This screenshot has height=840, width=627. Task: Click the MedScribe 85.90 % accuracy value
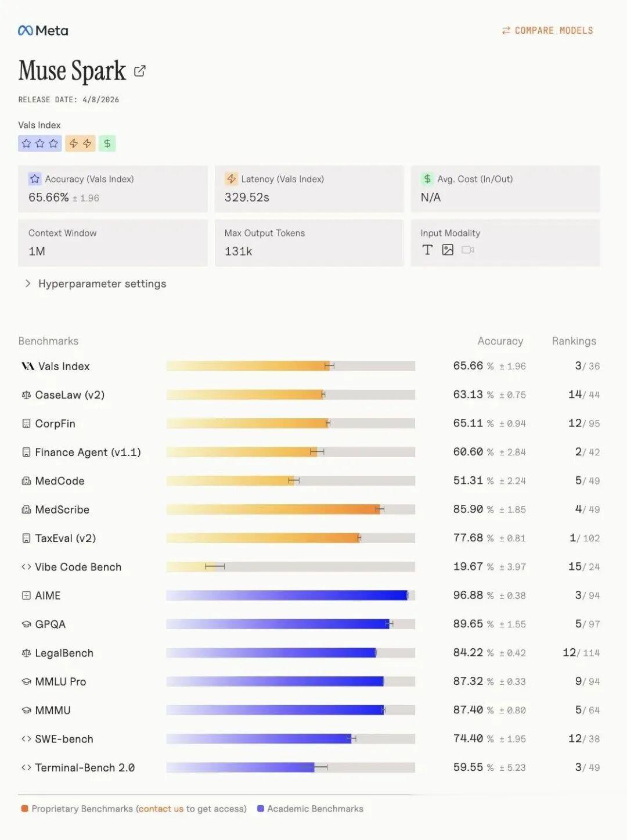coord(473,509)
